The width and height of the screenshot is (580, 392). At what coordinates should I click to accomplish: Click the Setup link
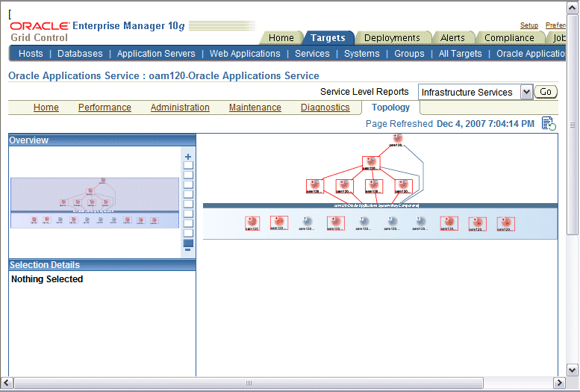[x=529, y=25]
